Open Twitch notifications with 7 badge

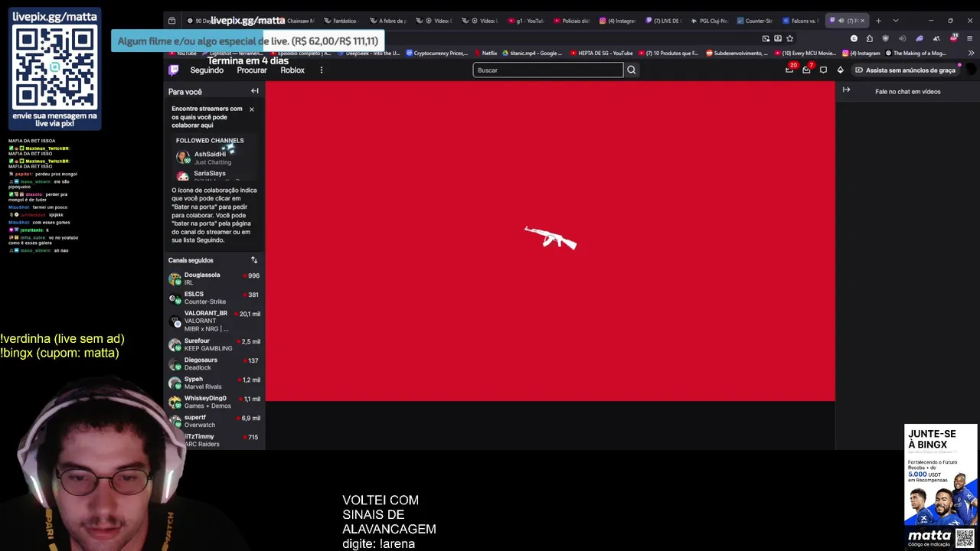pos(806,70)
